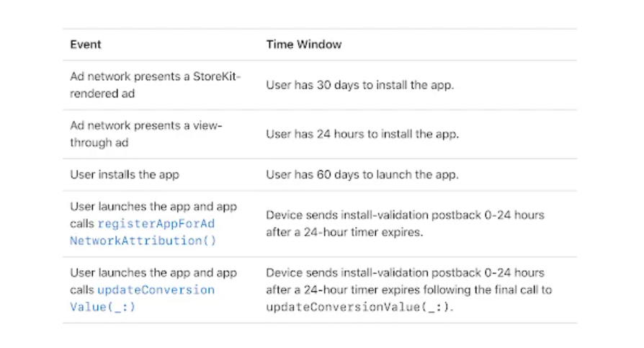644x348 pixels.
Task: Click the 'User launches the app and app' text above registerAppForAdNetworkAttribution
Action: [153, 206]
